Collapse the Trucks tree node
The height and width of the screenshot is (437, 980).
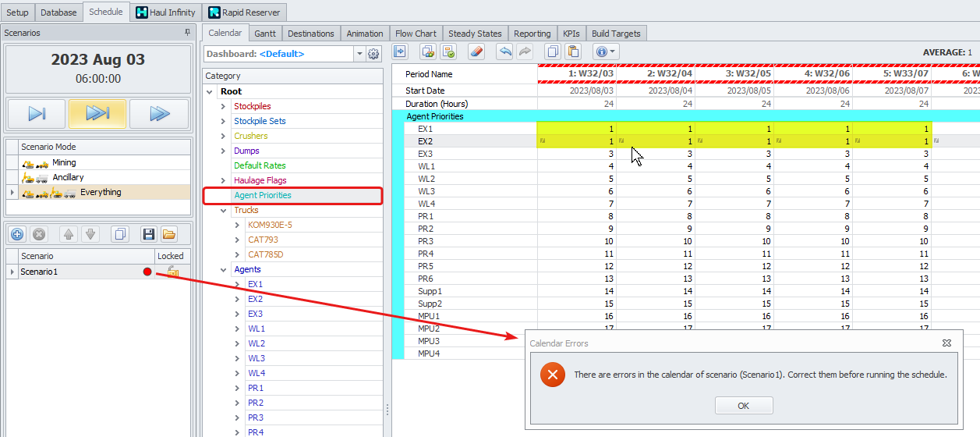coord(223,210)
